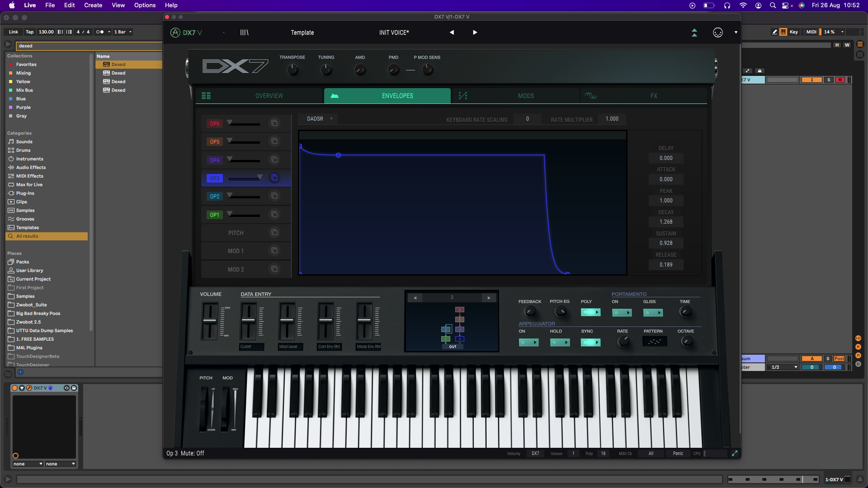The image size is (868, 488).
Task: Enable the Portamento ON switch
Action: tap(622, 312)
